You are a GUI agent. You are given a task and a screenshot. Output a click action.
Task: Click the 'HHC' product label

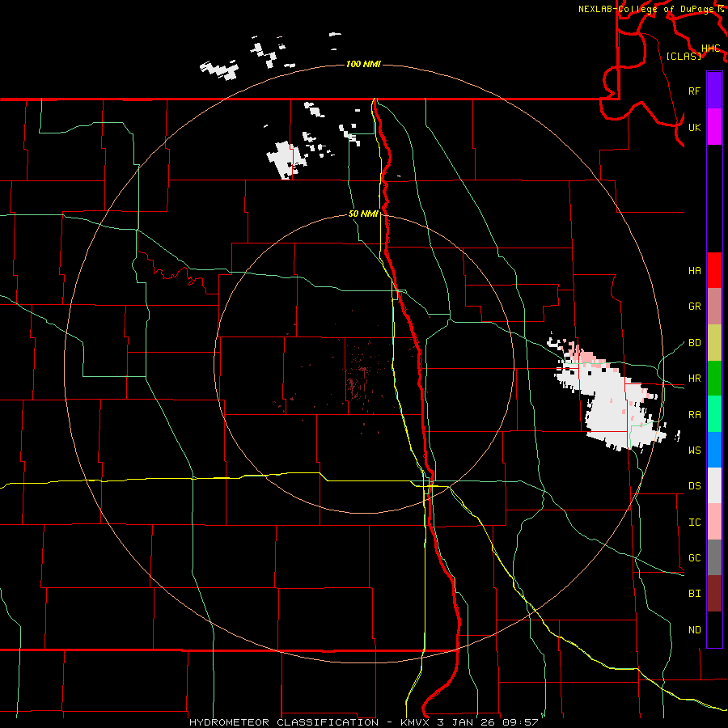710,49
